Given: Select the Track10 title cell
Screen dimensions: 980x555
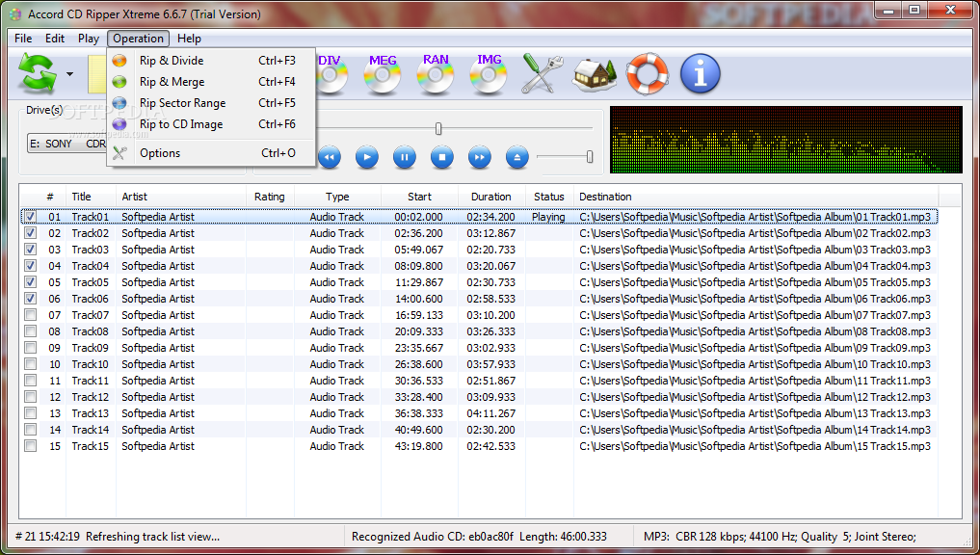Looking at the screenshot, I should (90, 364).
